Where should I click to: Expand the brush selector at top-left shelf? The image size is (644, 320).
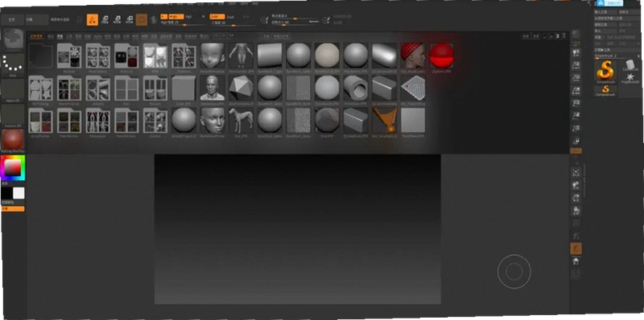[13, 39]
